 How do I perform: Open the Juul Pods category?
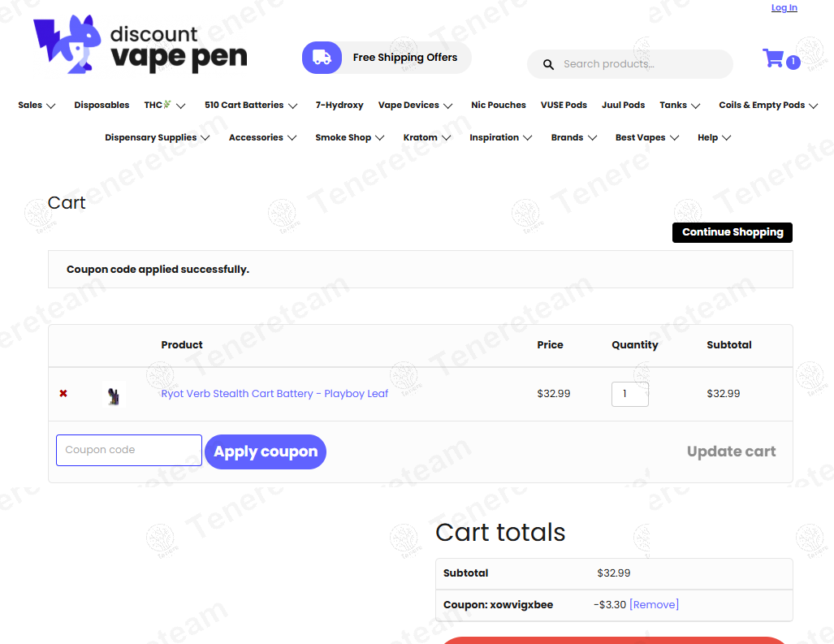(623, 105)
